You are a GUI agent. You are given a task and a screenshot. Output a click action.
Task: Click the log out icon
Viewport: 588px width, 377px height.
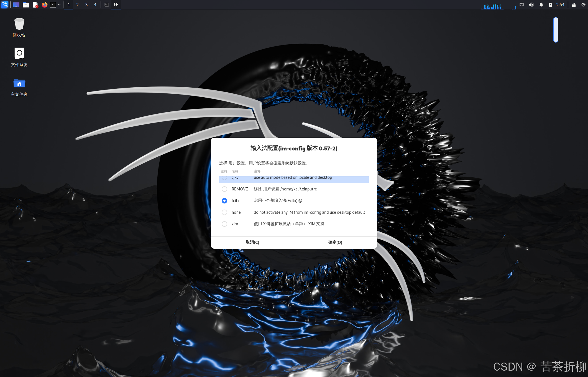pyautogui.click(x=583, y=5)
